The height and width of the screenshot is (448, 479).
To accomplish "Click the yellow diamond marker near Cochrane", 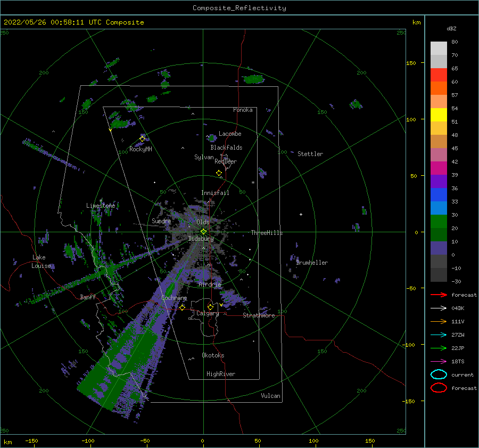I will (x=183, y=307).
